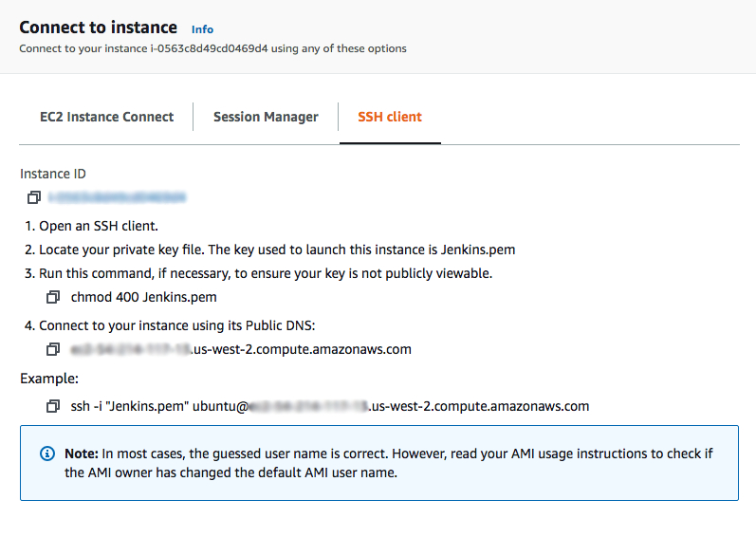The height and width of the screenshot is (537, 756).
Task: Click step 2 mentioning Jenkins.pem key file
Action: [270, 250]
